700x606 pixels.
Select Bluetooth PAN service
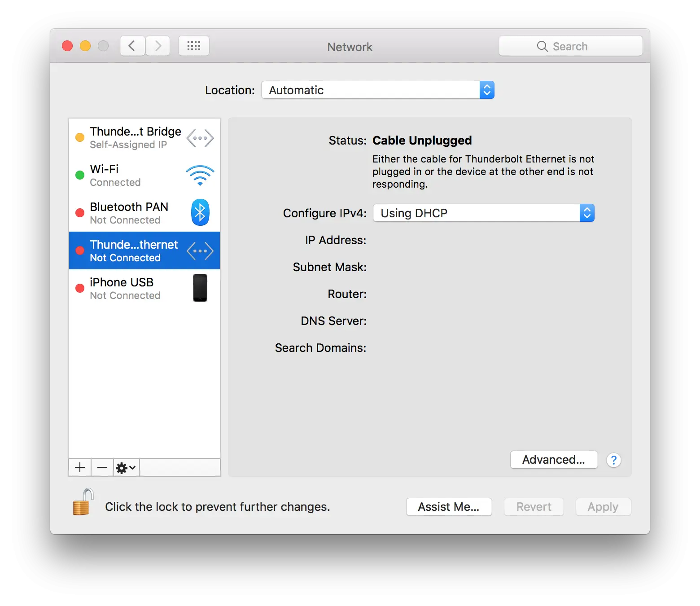tap(144, 213)
